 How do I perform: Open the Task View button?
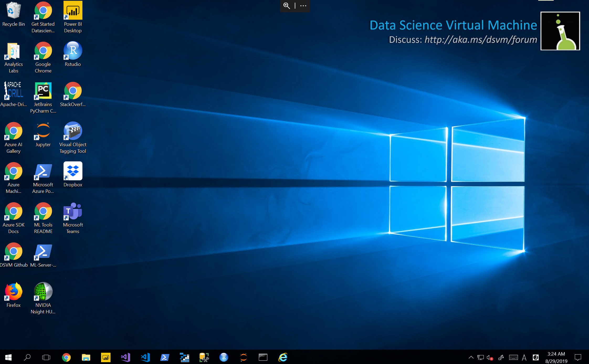point(46,357)
